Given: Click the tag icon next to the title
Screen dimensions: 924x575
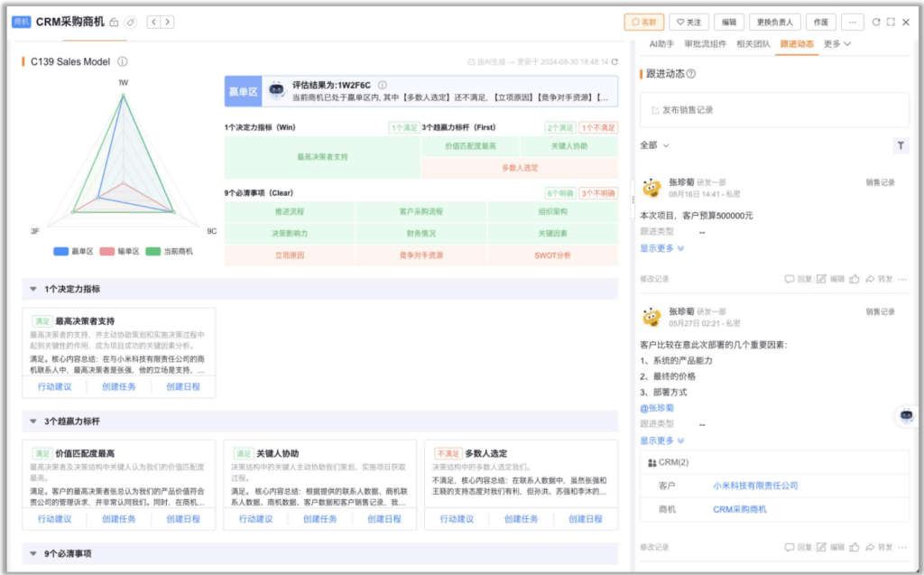Looking at the screenshot, I should (x=130, y=22).
